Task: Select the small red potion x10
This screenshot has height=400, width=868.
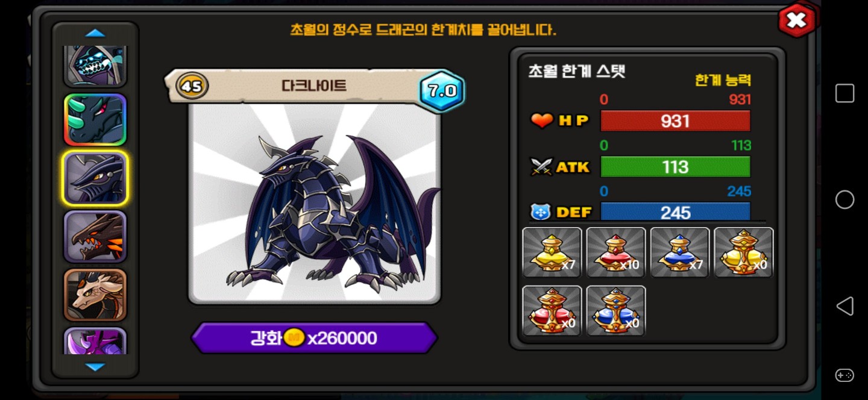Action: coord(616,252)
